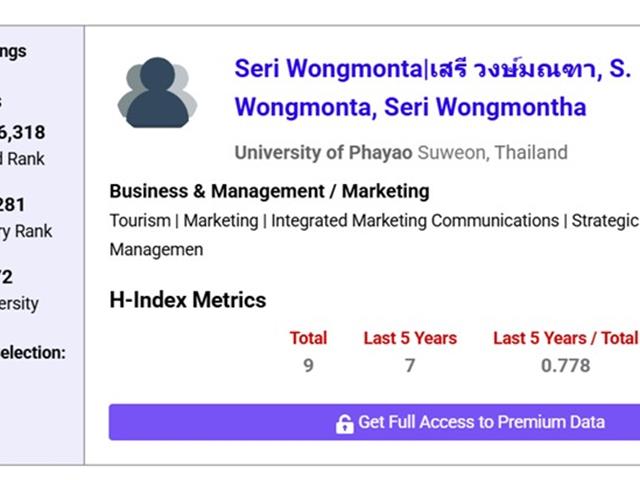
Task: Click the profile avatar silhouette icon
Action: point(157,92)
